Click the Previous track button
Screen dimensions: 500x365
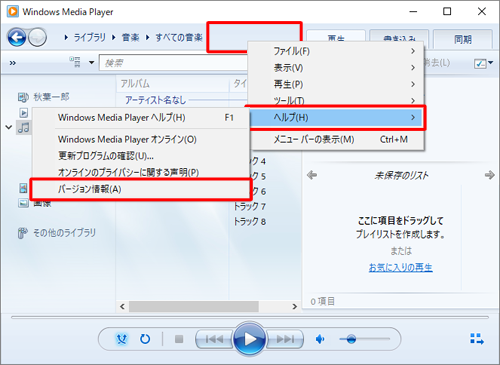[214, 339]
